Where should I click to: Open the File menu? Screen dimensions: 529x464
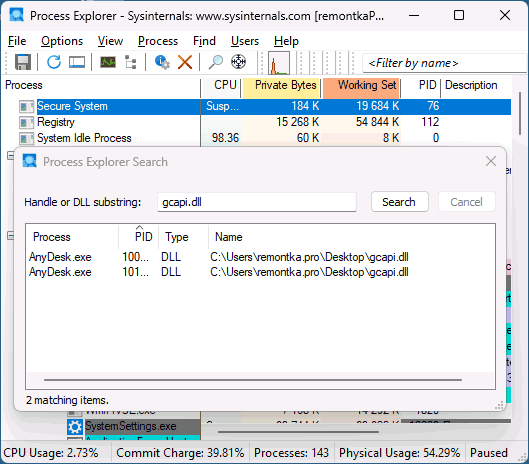tap(17, 41)
